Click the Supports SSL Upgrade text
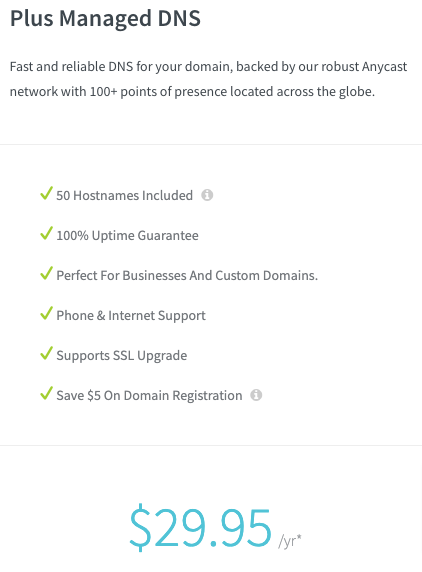422x572 pixels. coord(122,356)
